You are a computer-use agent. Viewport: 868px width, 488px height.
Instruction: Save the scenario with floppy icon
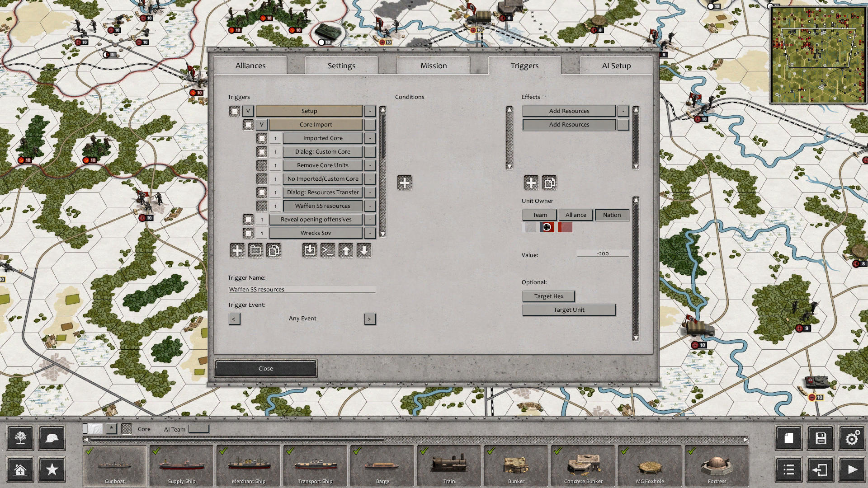tap(821, 438)
